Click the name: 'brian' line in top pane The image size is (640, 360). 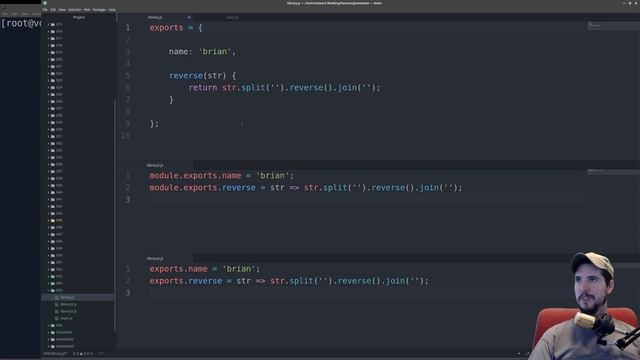[202, 51]
